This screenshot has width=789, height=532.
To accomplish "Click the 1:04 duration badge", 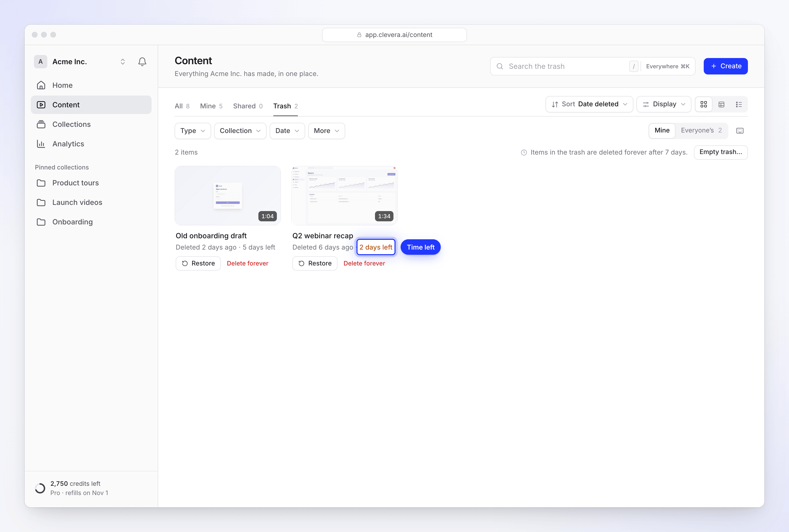I will [267, 216].
